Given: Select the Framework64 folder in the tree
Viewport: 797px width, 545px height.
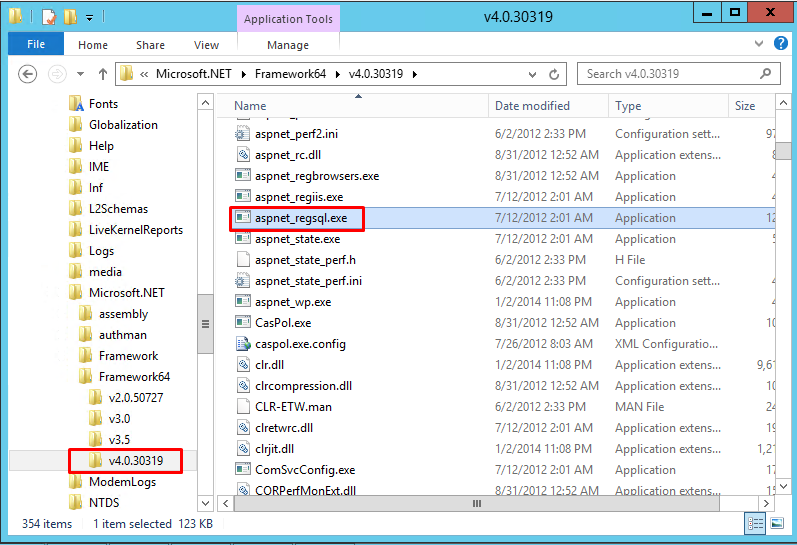Looking at the screenshot, I should (134, 377).
